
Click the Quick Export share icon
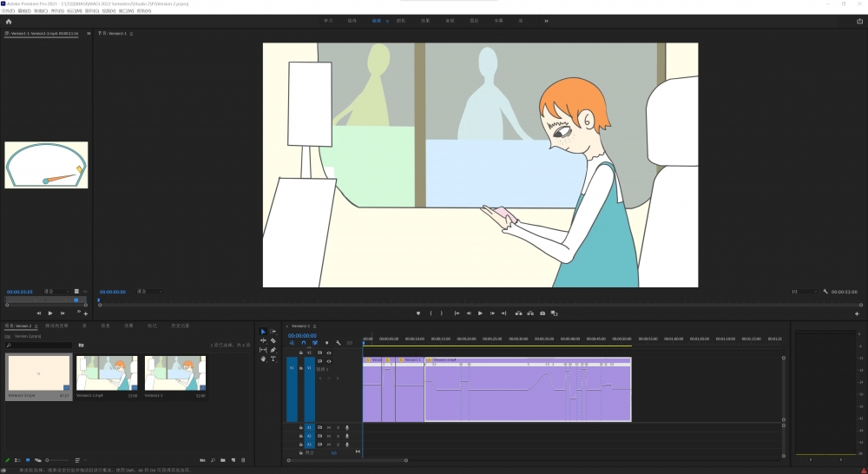coord(859,21)
